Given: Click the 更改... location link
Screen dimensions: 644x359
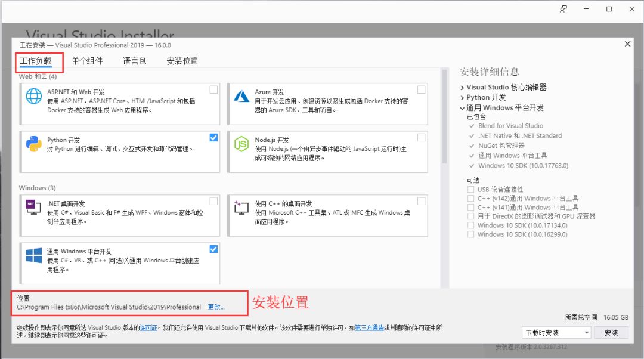Looking at the screenshot, I should click(216, 307).
